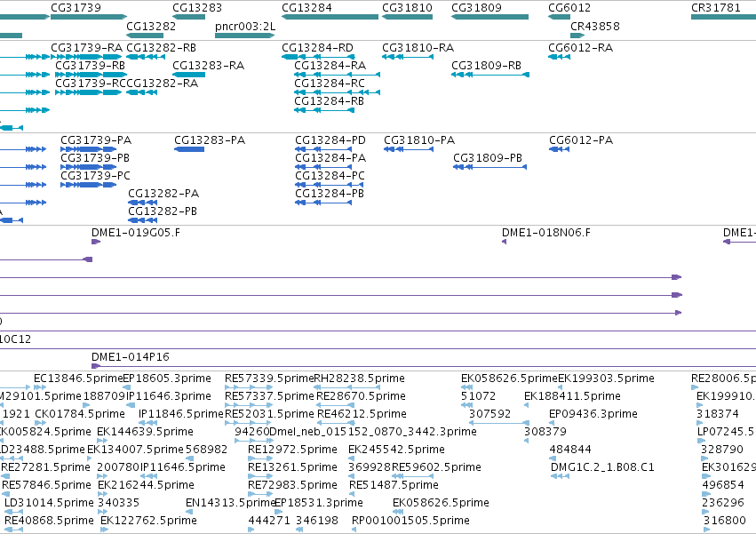Screen dimensions: 756x534
Task: Click EST EC13846.5prime
Action: [78, 379]
